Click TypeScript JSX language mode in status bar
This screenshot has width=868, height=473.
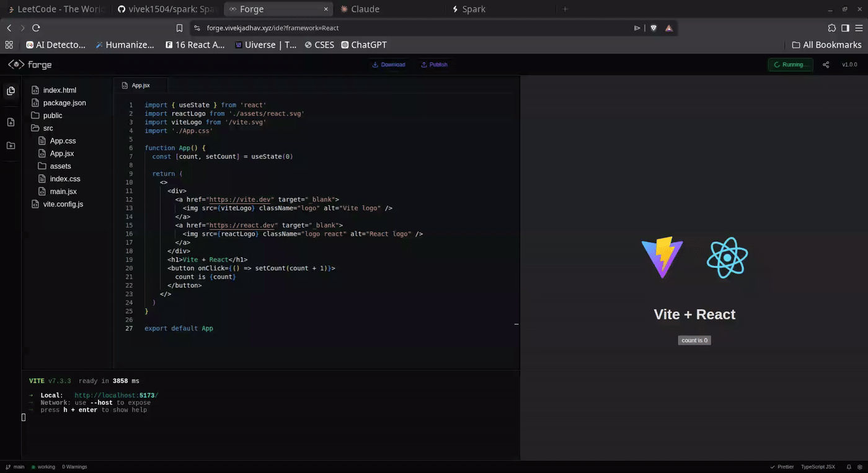(818, 467)
